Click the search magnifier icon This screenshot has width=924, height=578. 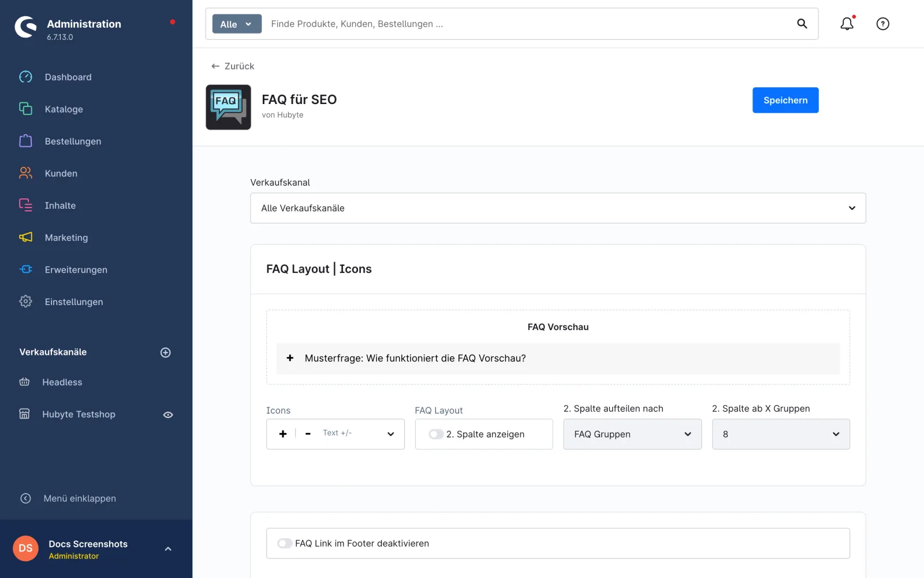tap(802, 24)
